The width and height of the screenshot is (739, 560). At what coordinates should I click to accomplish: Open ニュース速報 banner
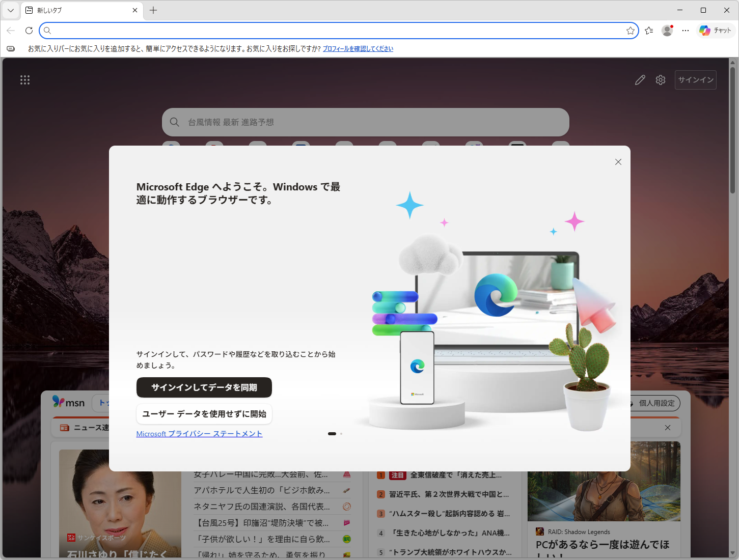(x=85, y=428)
